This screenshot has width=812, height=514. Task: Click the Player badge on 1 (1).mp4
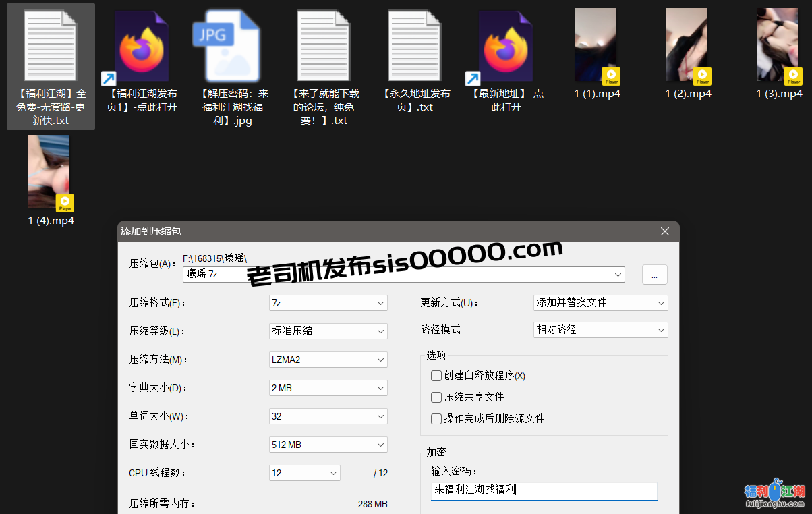(x=611, y=76)
